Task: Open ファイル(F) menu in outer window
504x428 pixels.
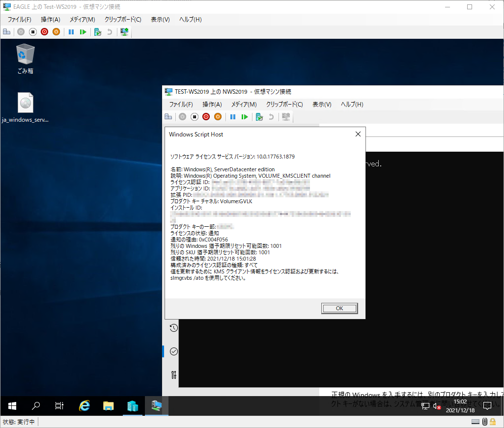Action: 19,20
